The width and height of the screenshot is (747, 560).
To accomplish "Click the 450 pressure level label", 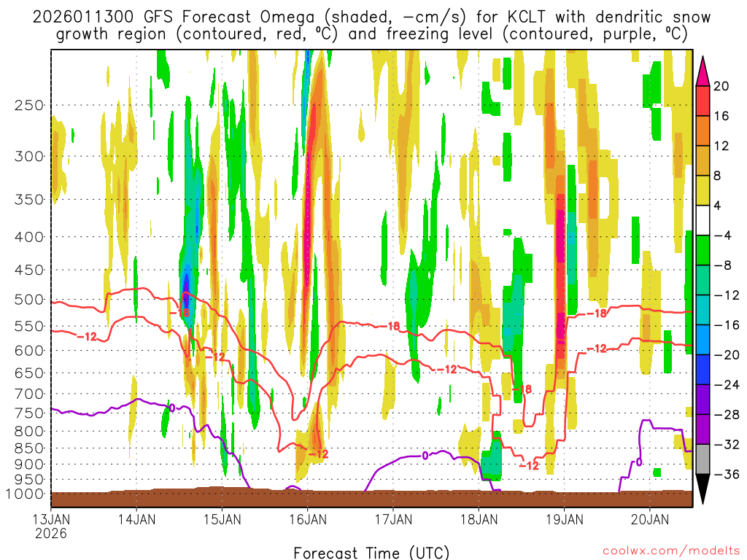I will (29, 270).
